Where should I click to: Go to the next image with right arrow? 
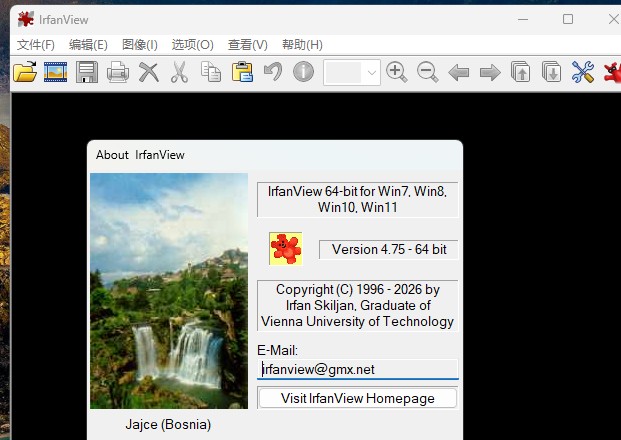490,73
